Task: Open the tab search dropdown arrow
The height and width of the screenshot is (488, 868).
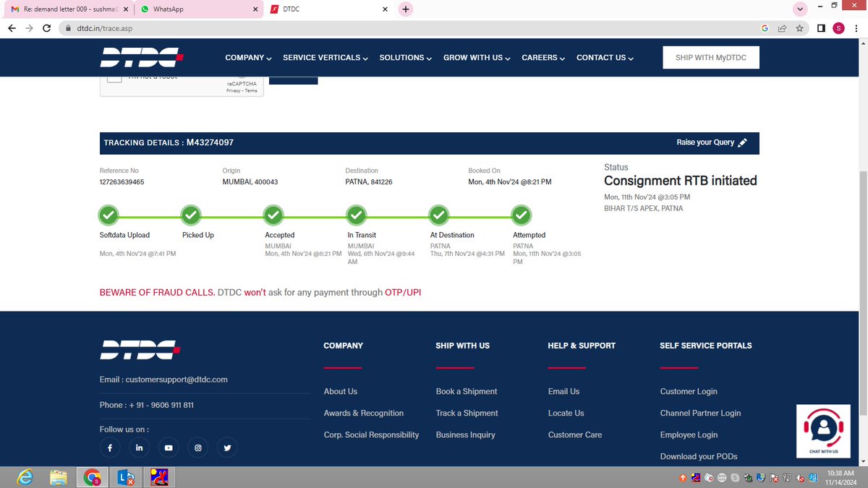Action: 799,9
